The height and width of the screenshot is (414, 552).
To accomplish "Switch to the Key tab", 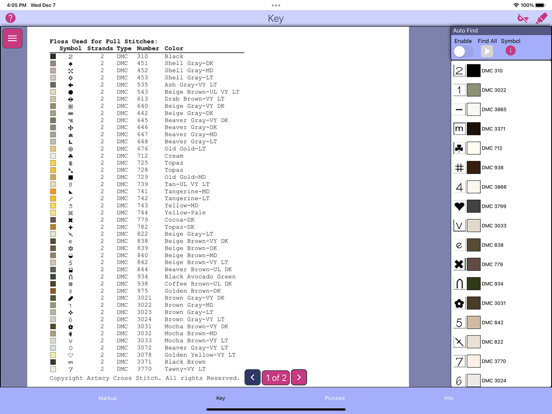I will point(220,398).
